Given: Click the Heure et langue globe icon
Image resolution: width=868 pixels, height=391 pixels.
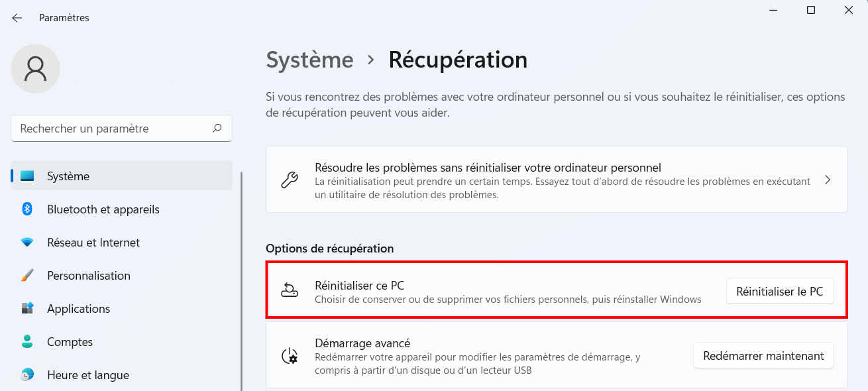Looking at the screenshot, I should click(x=27, y=375).
